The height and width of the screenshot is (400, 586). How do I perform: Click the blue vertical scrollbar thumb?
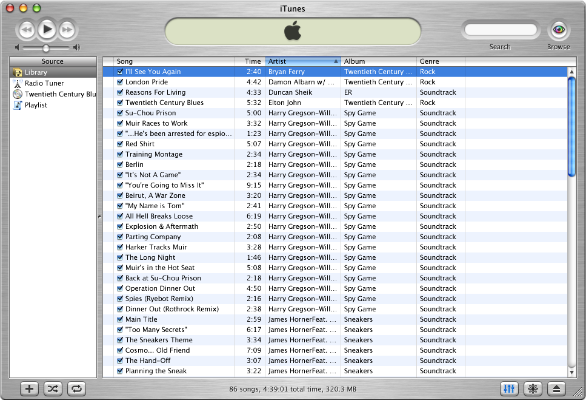(571, 126)
